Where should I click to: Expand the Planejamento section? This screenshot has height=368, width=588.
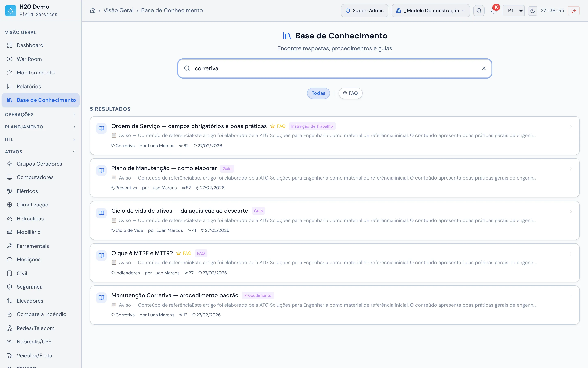[x=41, y=127]
